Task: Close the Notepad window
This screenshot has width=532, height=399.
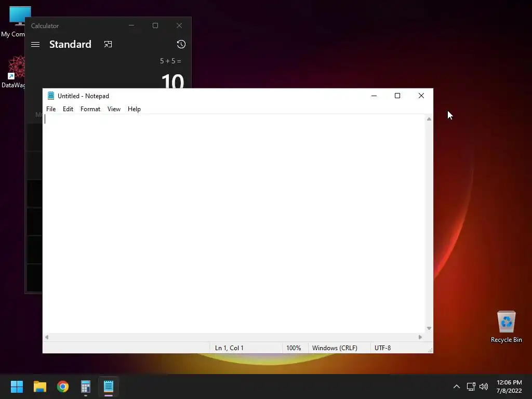Action: [x=421, y=96]
